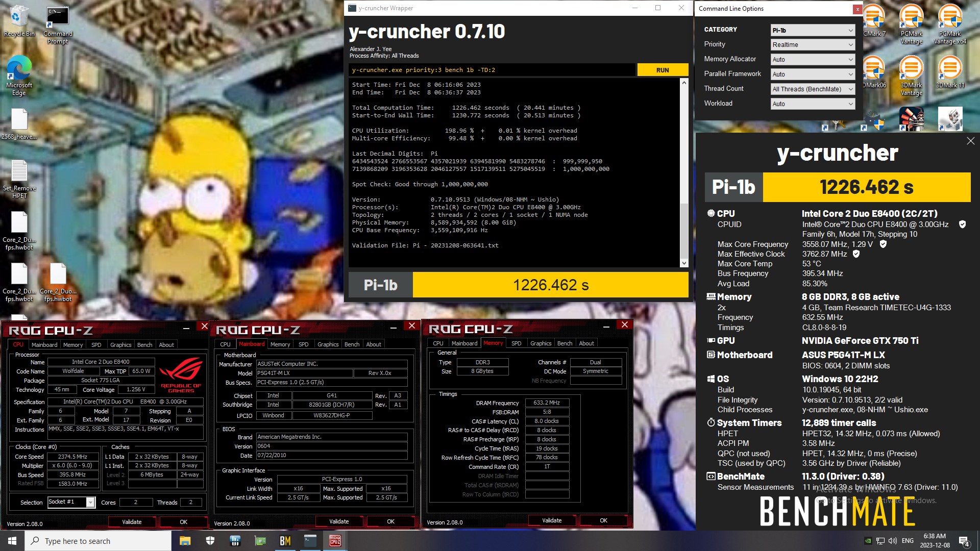The width and height of the screenshot is (980, 551).
Task: Click OK in the right CPU-Z memory window
Action: tap(603, 520)
